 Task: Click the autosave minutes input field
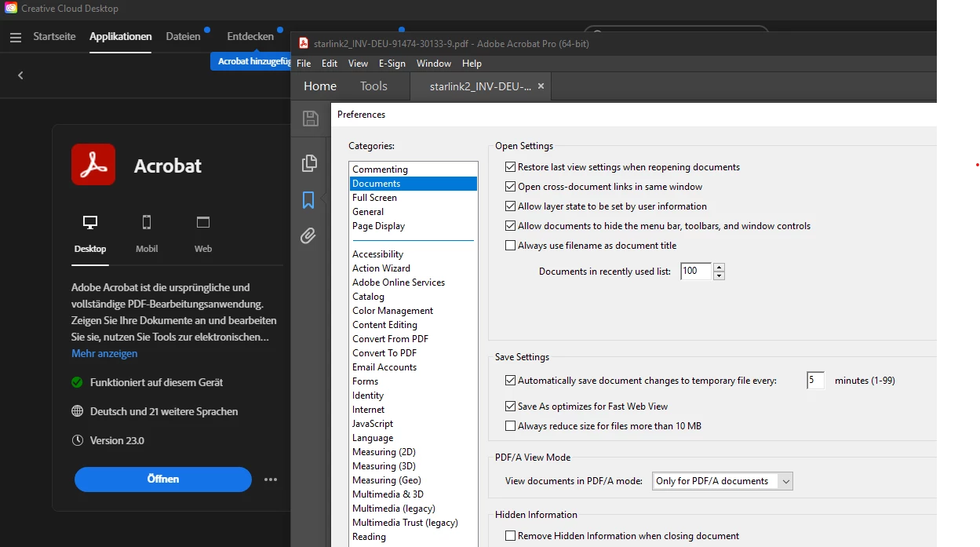(x=816, y=381)
